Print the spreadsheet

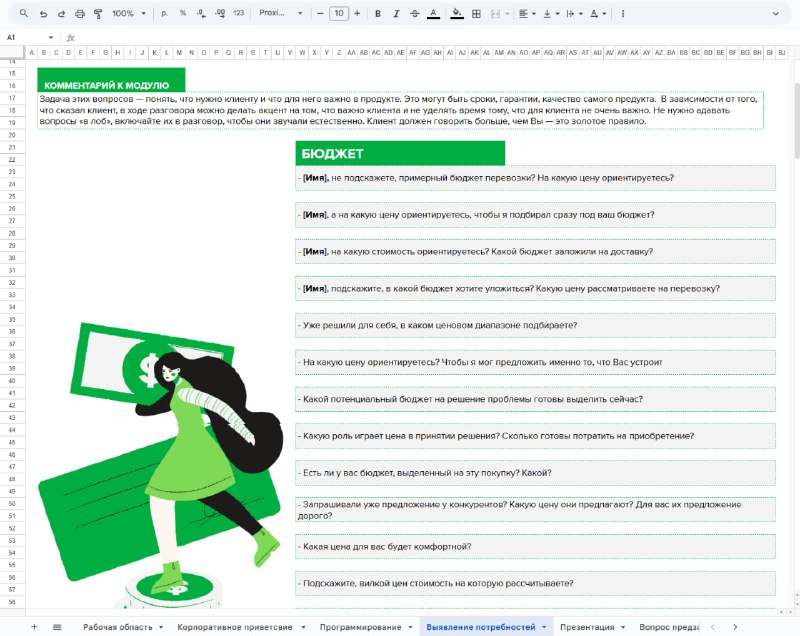[80, 14]
